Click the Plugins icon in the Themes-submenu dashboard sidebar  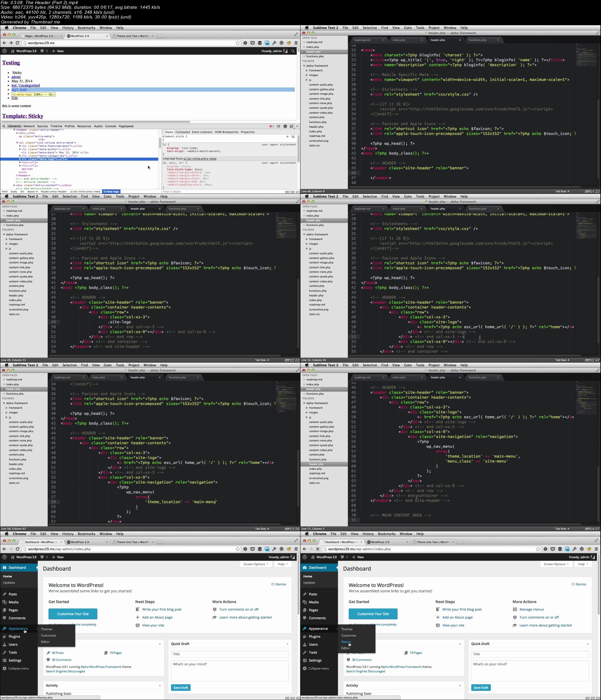pos(5,637)
